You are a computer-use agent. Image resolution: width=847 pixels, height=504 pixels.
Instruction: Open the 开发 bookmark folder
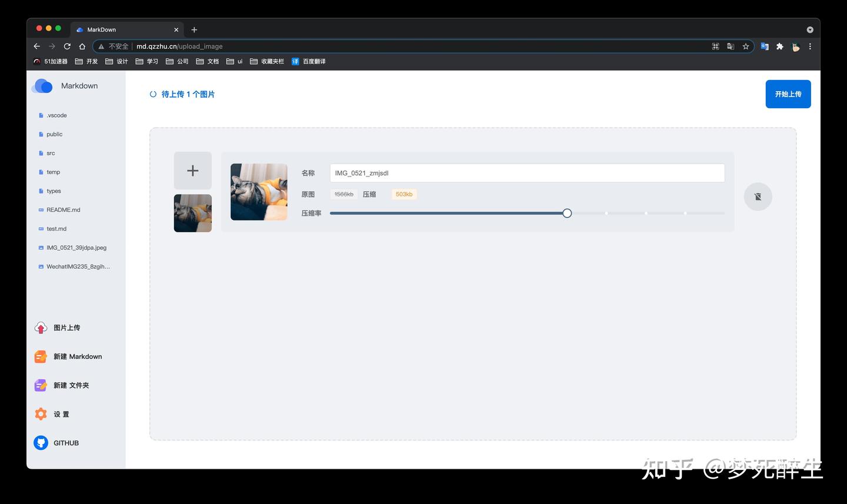coord(86,61)
